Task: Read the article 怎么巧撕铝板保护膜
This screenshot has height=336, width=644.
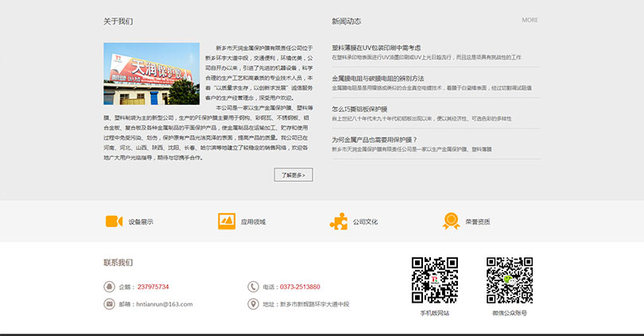Action: pos(359,109)
